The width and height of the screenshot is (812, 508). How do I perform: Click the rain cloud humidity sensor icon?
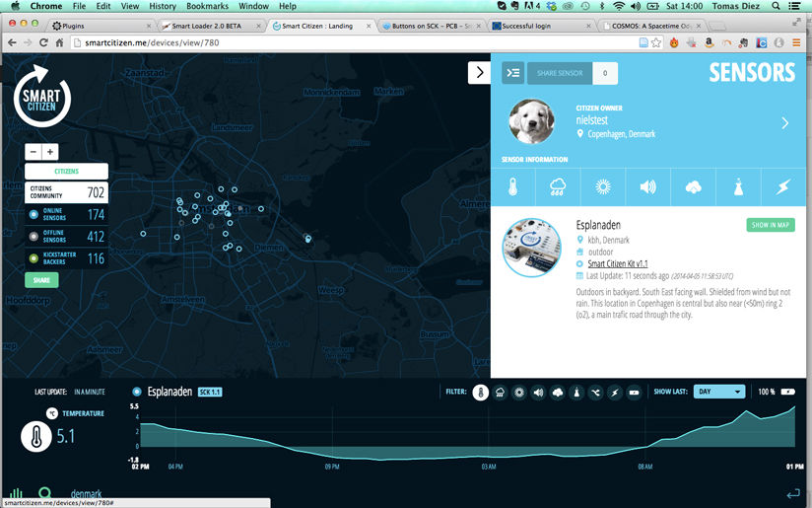point(555,186)
